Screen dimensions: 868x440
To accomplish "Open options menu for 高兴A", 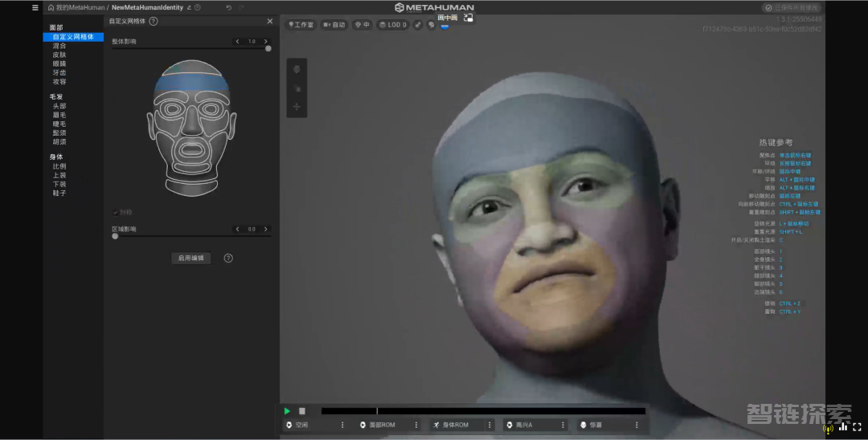I will pyautogui.click(x=563, y=425).
